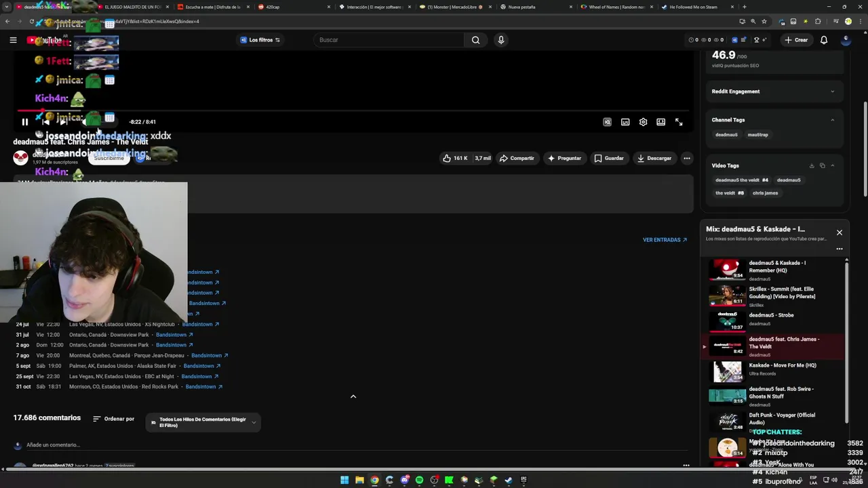Like the video (161 K)
Viewport: 868px width, 488px height.
tap(454, 158)
